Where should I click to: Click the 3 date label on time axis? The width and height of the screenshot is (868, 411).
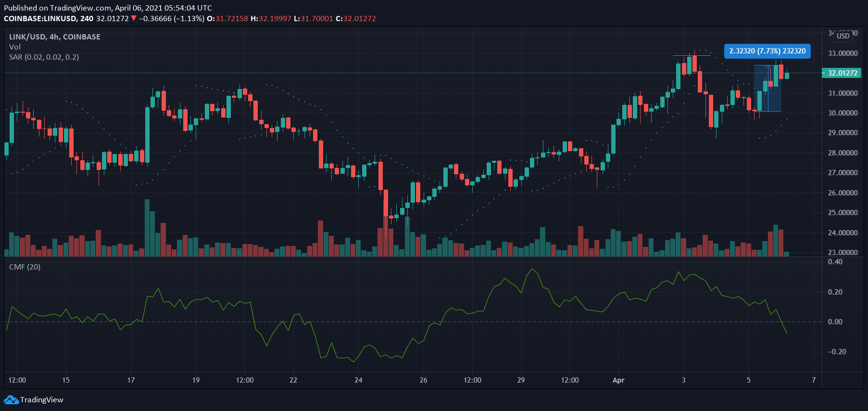click(x=683, y=380)
